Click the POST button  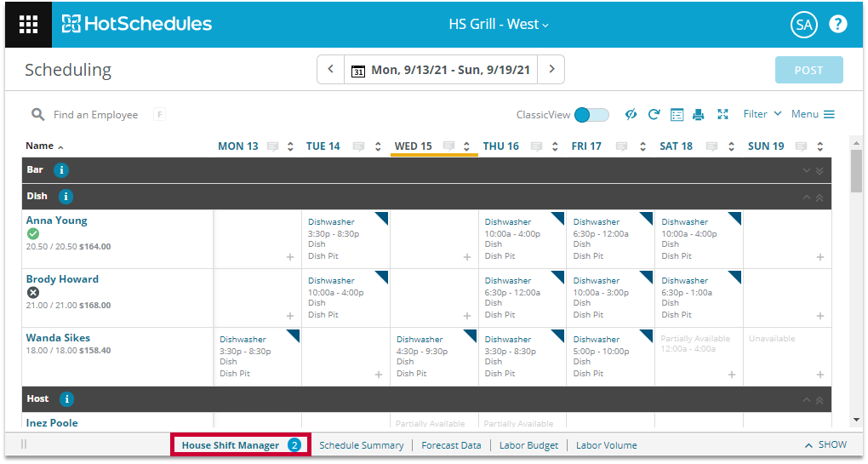(x=808, y=71)
